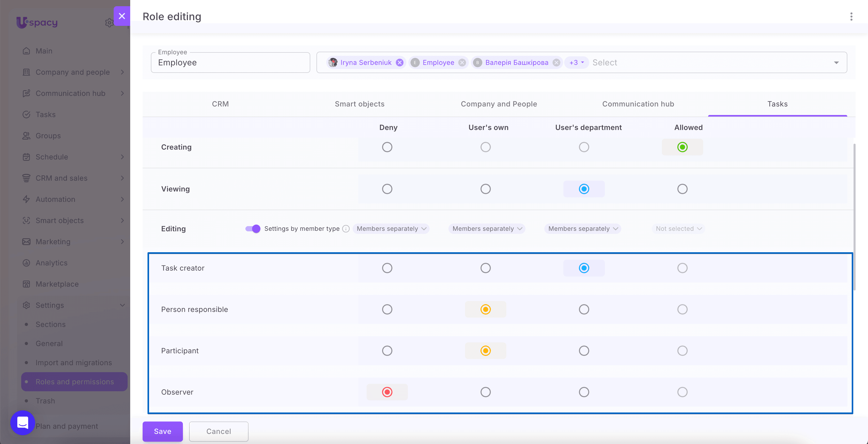Click the Tasks checkmark icon in sidebar
The height and width of the screenshot is (444, 868).
(26, 115)
